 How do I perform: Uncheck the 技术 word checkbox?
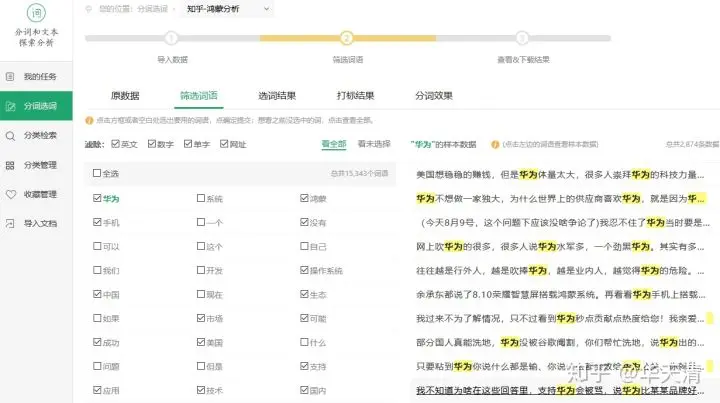tap(201, 390)
